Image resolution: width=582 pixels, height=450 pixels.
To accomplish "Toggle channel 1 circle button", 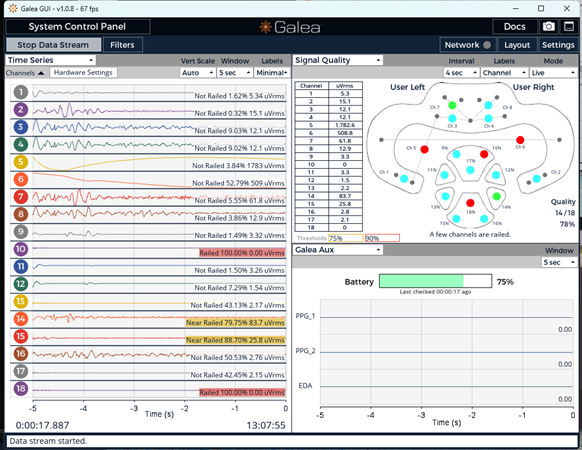I will (x=21, y=92).
